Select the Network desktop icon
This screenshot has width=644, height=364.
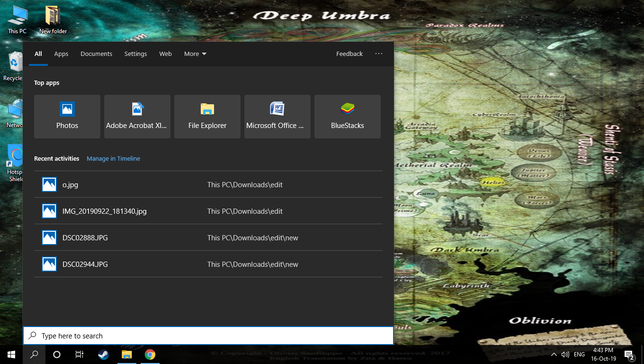(14, 114)
